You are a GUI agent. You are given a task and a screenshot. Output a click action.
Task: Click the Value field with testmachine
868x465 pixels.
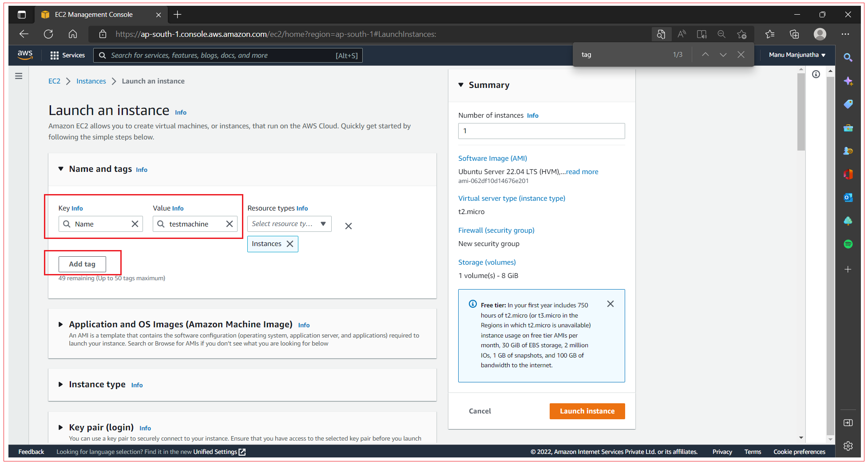pos(195,224)
